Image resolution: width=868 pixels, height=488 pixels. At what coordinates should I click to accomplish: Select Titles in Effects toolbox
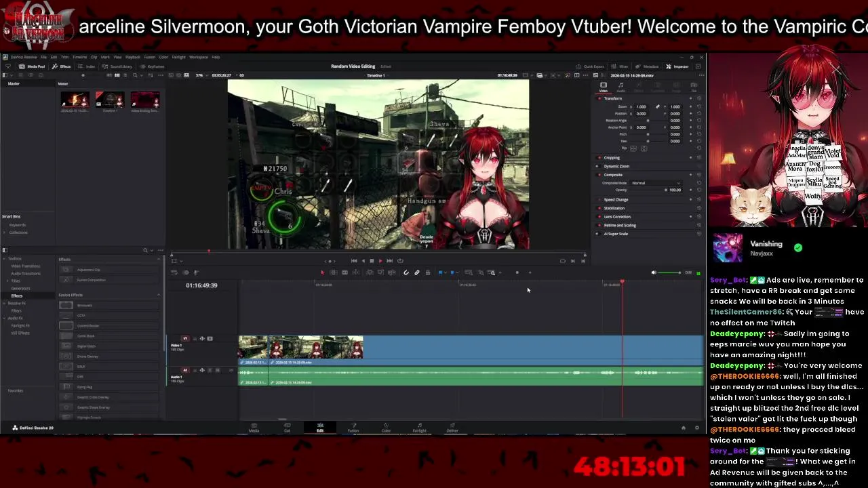click(x=16, y=281)
